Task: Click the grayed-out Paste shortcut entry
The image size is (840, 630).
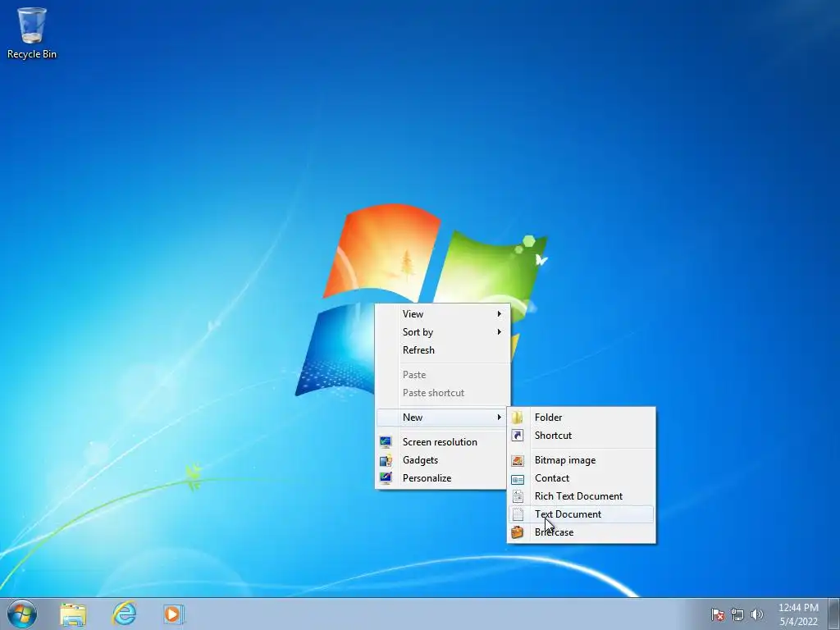Action: click(x=442, y=393)
